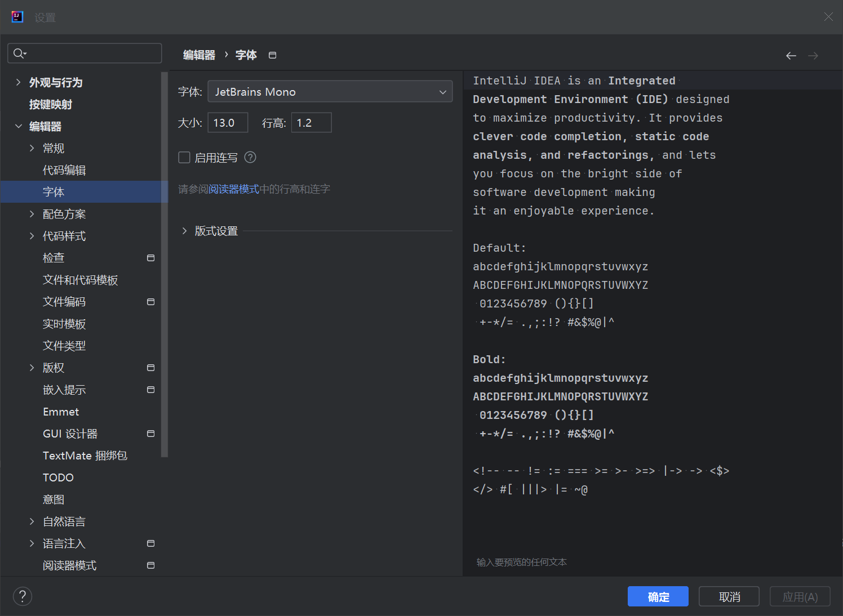Go back with the left arrow
The height and width of the screenshot is (616, 843).
(x=791, y=55)
